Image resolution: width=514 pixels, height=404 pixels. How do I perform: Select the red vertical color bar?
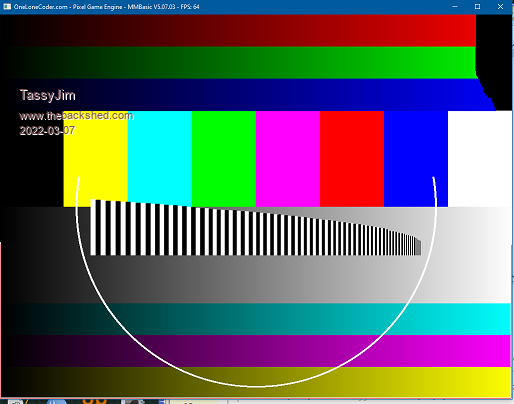(352, 159)
